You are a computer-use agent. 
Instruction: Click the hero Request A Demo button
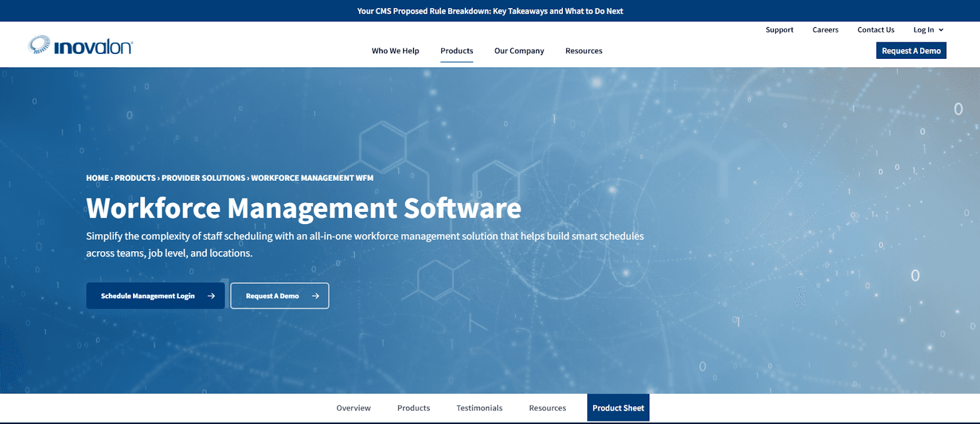[x=280, y=296]
